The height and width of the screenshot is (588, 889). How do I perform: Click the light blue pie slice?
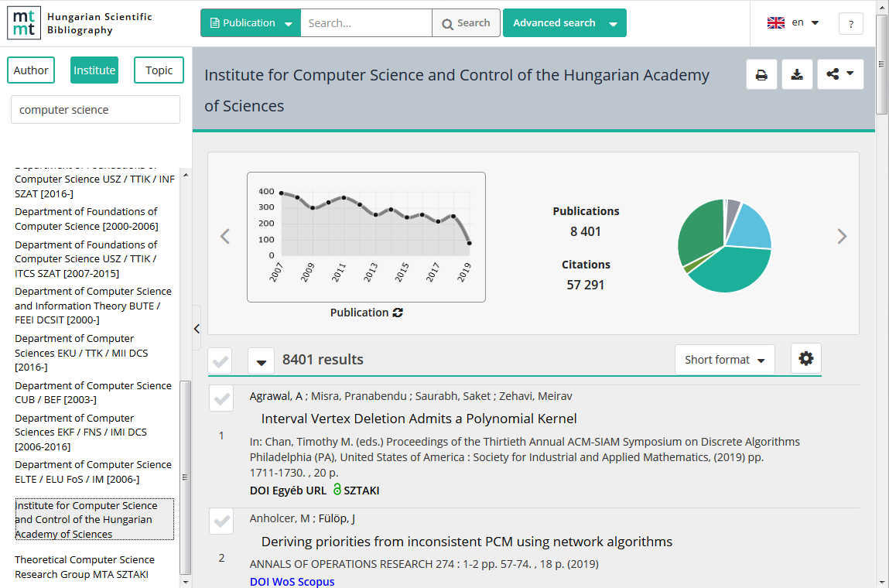pos(752,228)
